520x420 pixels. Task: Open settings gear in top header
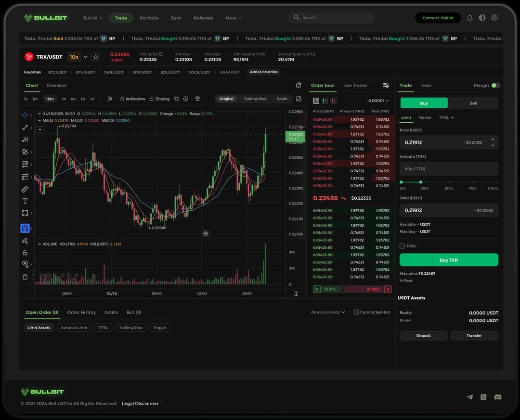click(494, 18)
